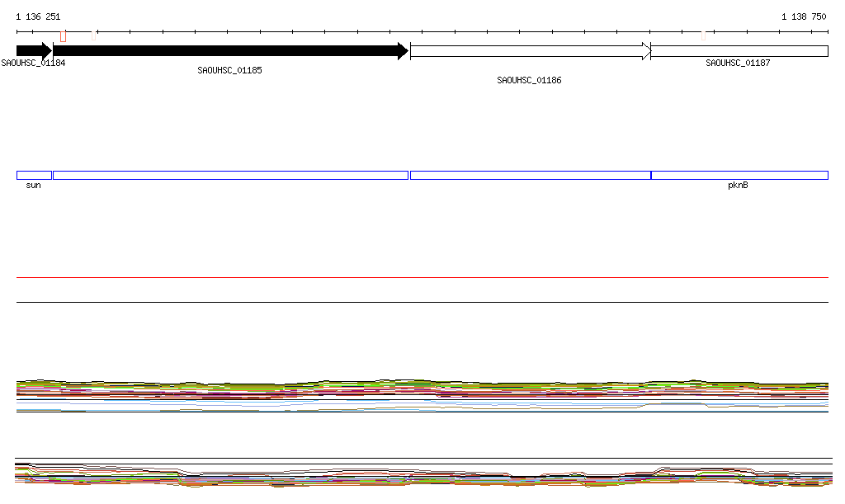
Task: Click the red horizontal threshold line
Action: tap(422, 277)
